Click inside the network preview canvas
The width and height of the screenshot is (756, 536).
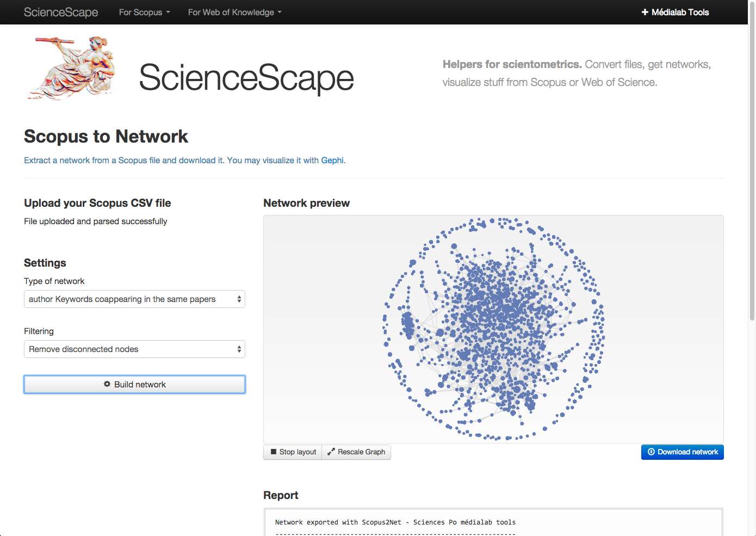(x=493, y=329)
